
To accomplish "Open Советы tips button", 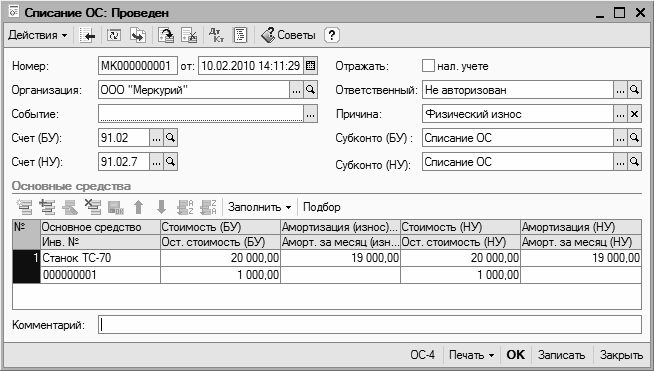I will coord(288,35).
